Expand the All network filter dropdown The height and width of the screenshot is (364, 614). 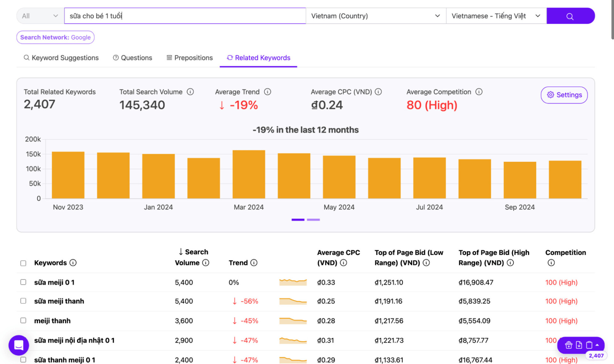[38, 16]
